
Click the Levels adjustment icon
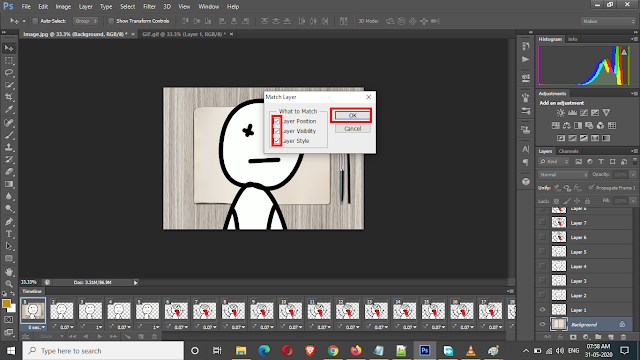click(x=572, y=113)
